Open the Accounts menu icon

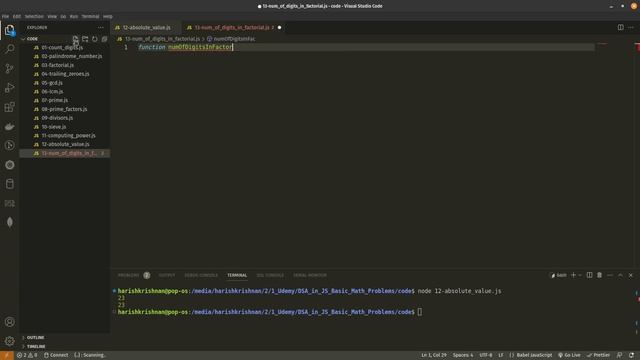(9, 322)
